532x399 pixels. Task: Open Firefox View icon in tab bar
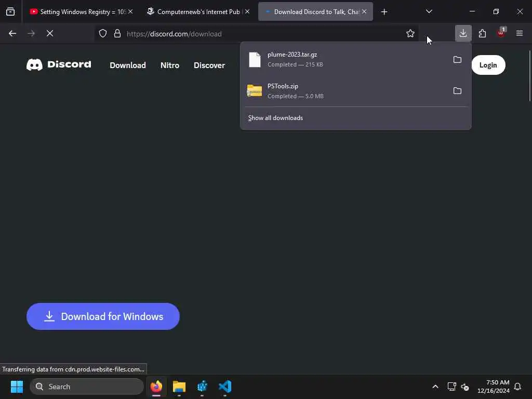(x=10, y=12)
